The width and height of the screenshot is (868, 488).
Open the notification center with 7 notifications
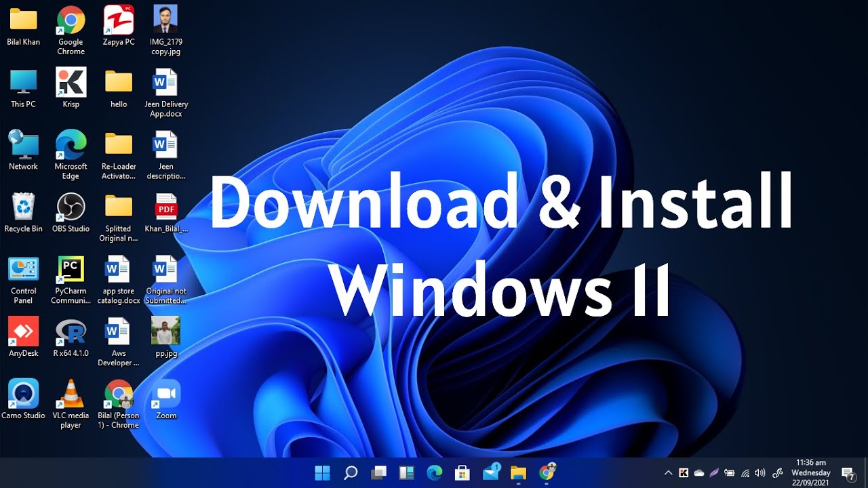(x=848, y=473)
